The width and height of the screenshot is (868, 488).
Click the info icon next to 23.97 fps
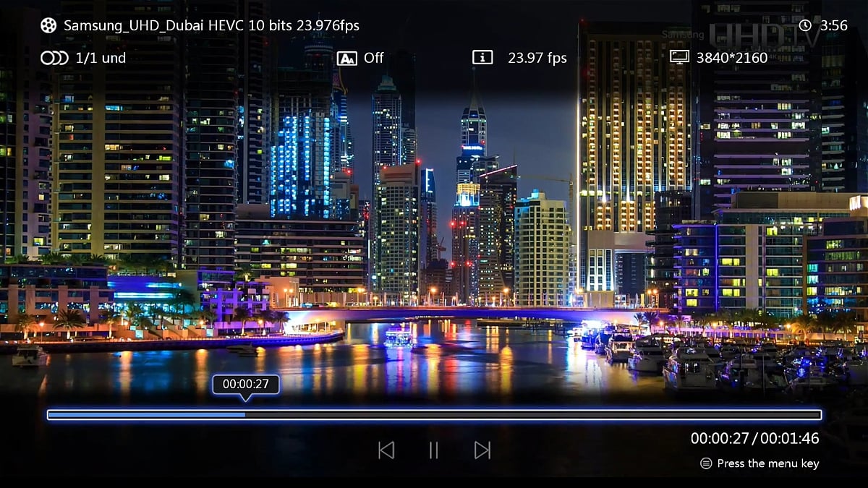click(x=483, y=57)
